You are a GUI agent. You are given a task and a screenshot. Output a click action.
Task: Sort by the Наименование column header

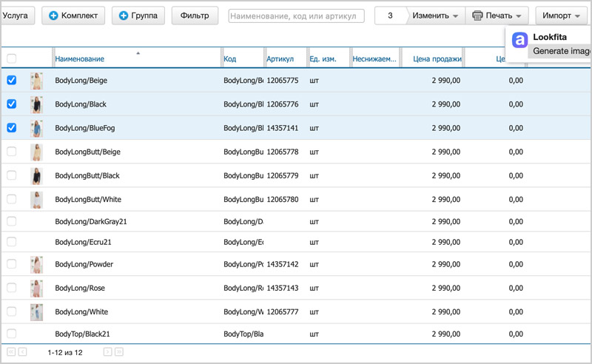tap(79, 58)
